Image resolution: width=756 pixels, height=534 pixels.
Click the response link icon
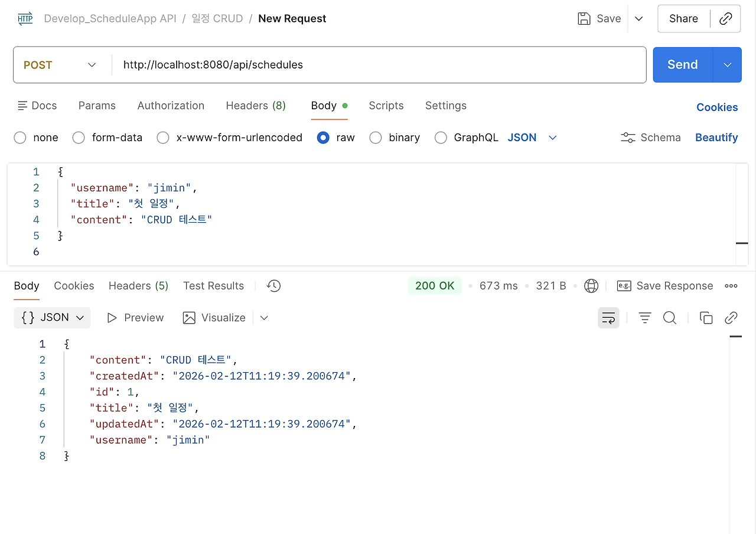click(x=731, y=318)
